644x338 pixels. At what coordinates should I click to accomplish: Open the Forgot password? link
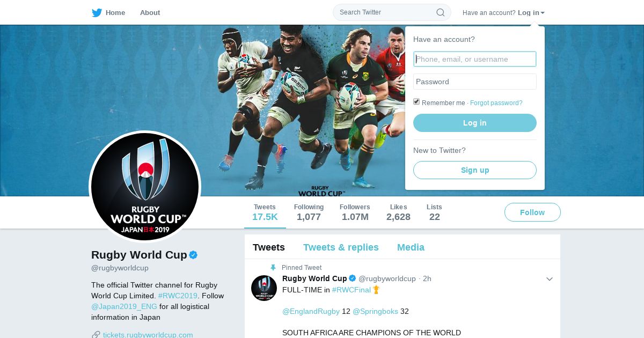pyautogui.click(x=496, y=103)
